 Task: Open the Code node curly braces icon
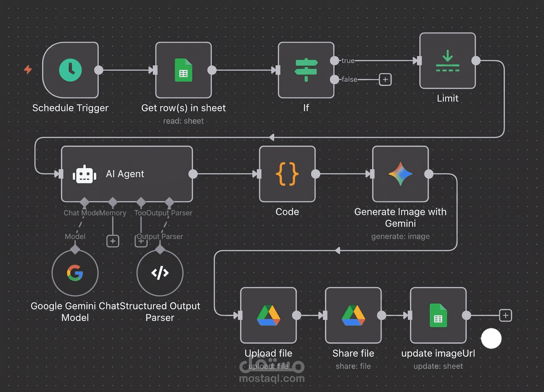pyautogui.click(x=287, y=174)
